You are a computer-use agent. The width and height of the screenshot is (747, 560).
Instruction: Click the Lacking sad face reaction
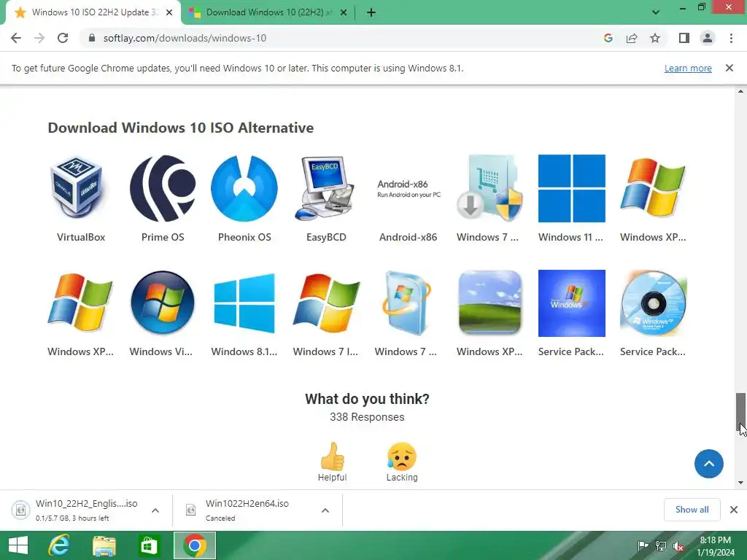tap(402, 462)
